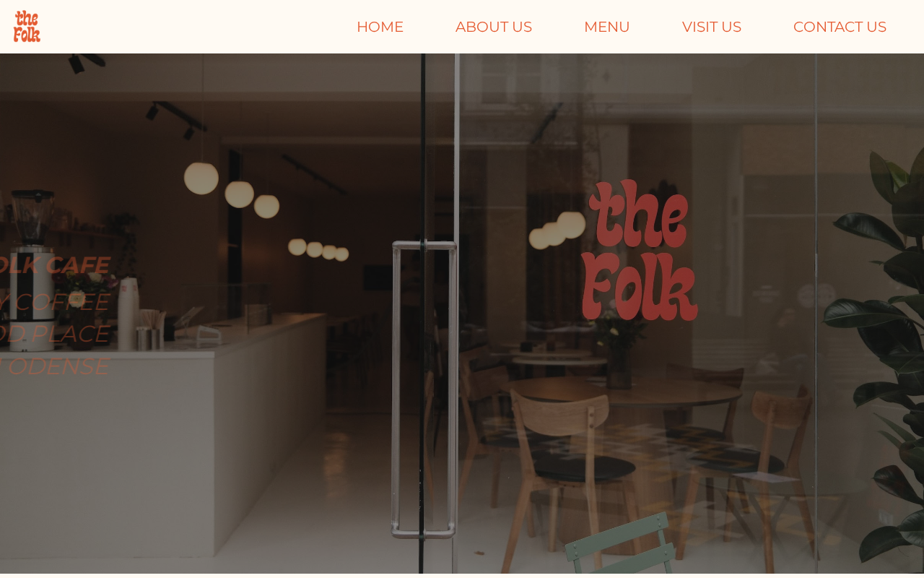Click the stack of paper cups on counter
The image size is (924, 578).
(x=128, y=314)
